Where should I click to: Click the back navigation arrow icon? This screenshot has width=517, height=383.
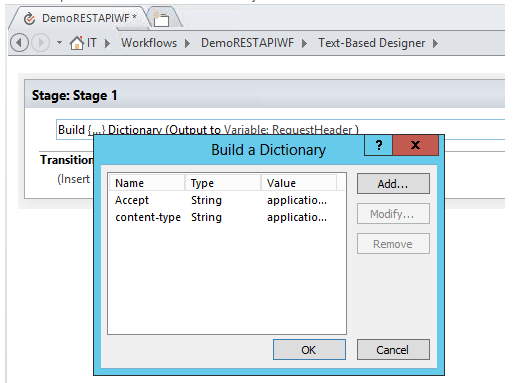[19, 43]
